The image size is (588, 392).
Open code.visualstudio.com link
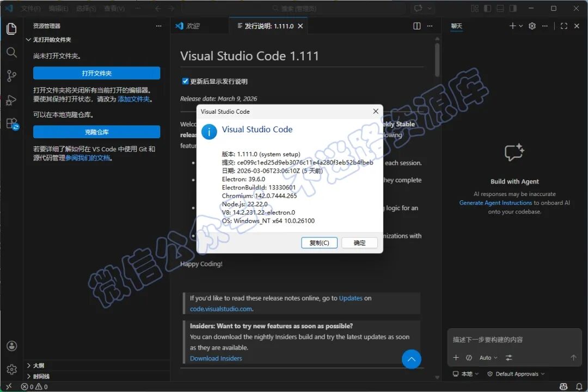pyautogui.click(x=221, y=309)
